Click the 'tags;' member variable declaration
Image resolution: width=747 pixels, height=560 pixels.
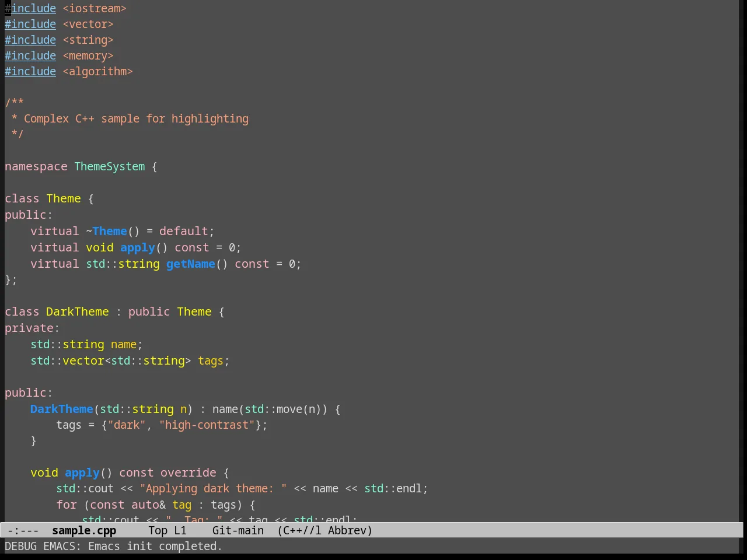pyautogui.click(x=214, y=361)
